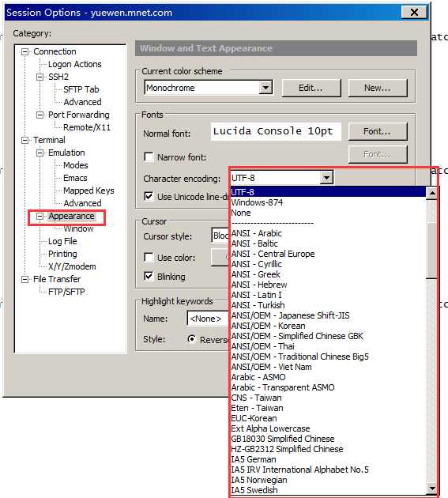The image size is (448, 498).
Task: Choose ANSI - Greek encoding
Action: [x=328, y=274]
